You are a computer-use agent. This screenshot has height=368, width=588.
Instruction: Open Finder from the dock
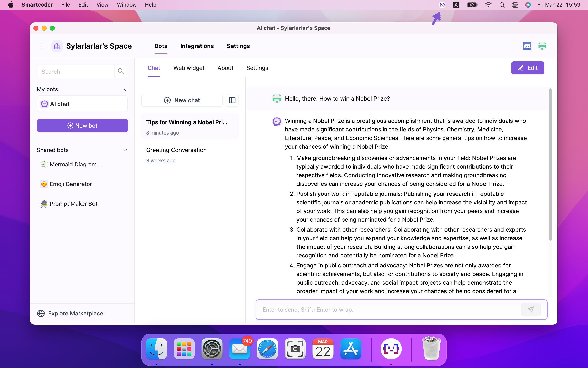click(156, 349)
